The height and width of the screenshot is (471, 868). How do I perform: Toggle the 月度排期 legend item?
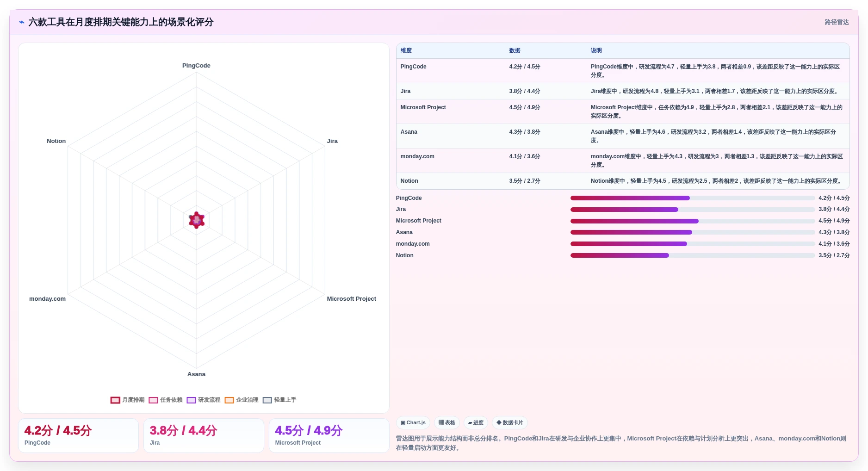tap(128, 400)
